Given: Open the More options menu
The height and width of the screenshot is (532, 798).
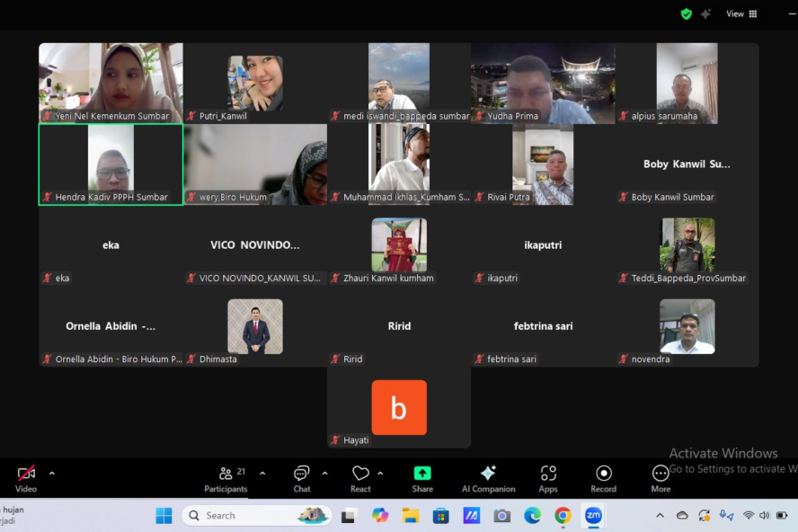Looking at the screenshot, I should point(661,479).
